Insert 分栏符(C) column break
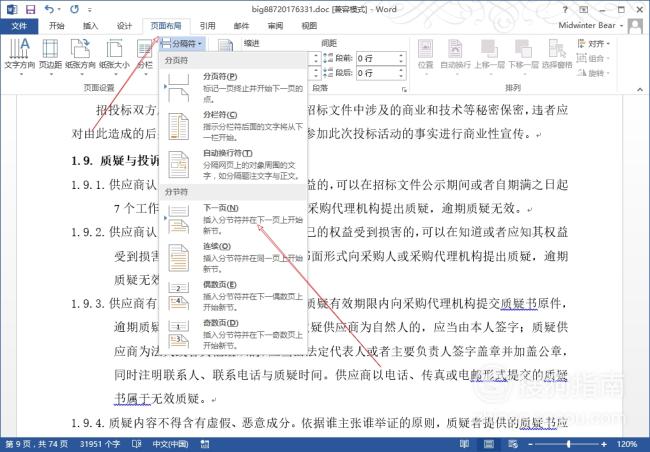The width and height of the screenshot is (650, 452). (x=233, y=126)
